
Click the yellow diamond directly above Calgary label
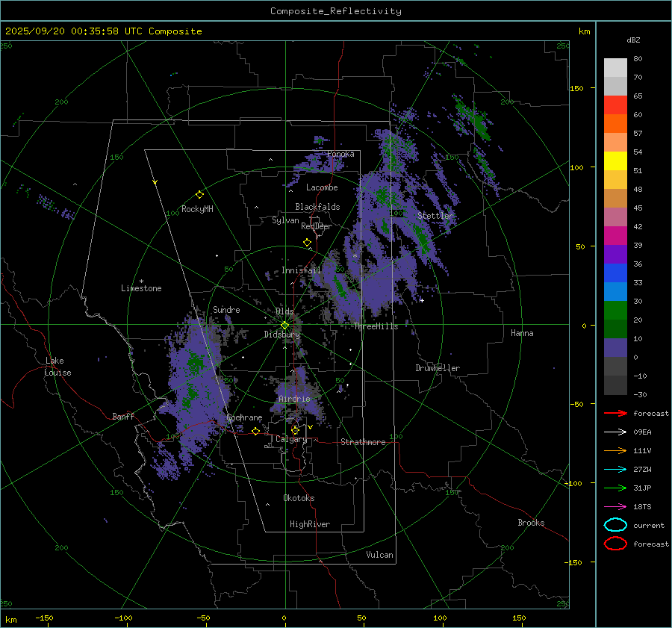tap(295, 431)
